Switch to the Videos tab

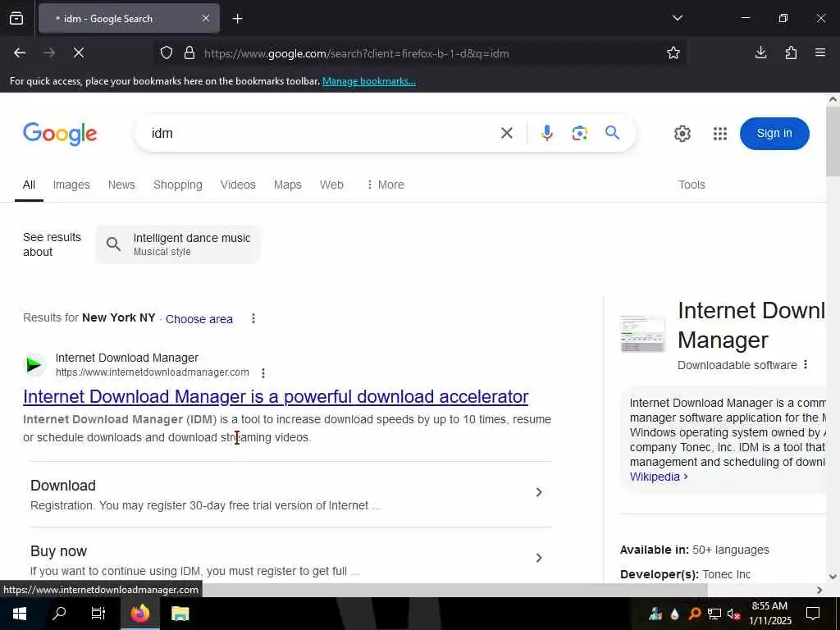click(238, 185)
